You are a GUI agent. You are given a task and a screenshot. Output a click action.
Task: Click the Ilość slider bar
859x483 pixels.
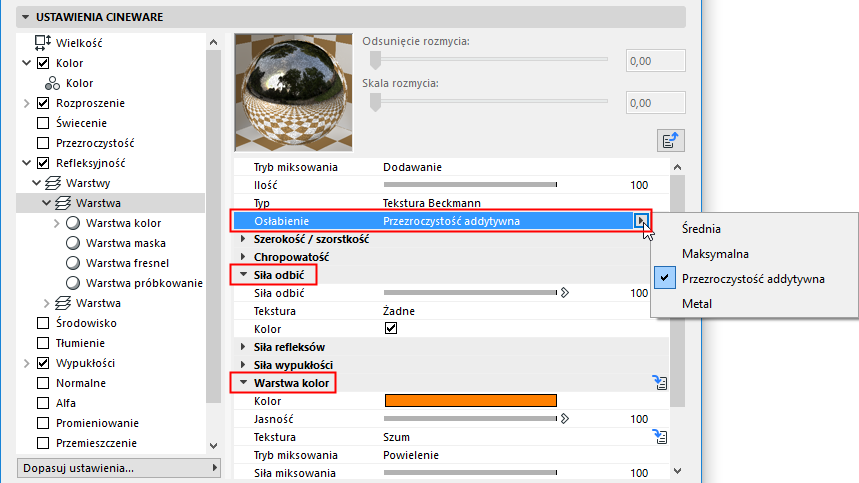point(471,185)
